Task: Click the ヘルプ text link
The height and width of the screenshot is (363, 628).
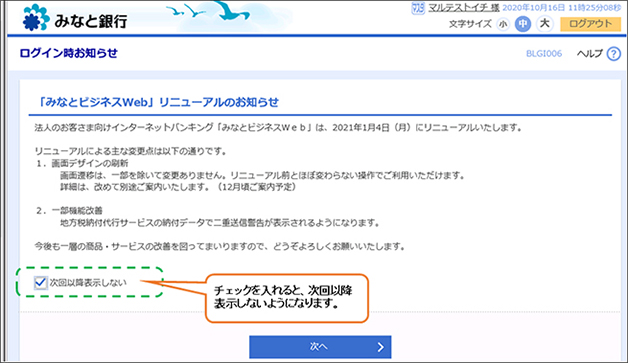Action: (x=590, y=54)
